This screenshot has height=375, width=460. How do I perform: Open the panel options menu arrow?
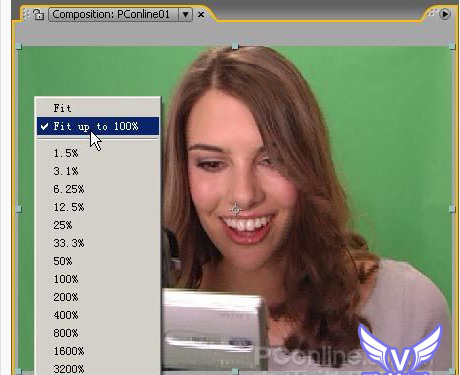[x=445, y=14]
